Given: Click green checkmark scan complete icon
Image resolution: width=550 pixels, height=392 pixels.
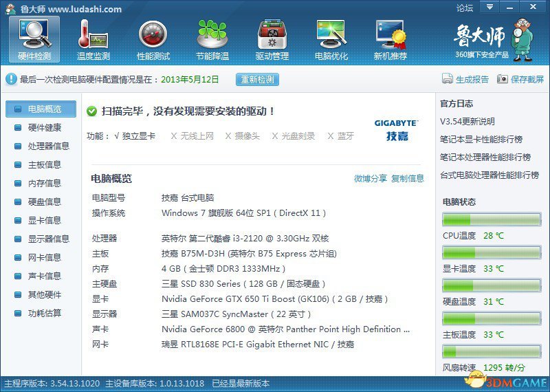Looking at the screenshot, I should (x=91, y=111).
